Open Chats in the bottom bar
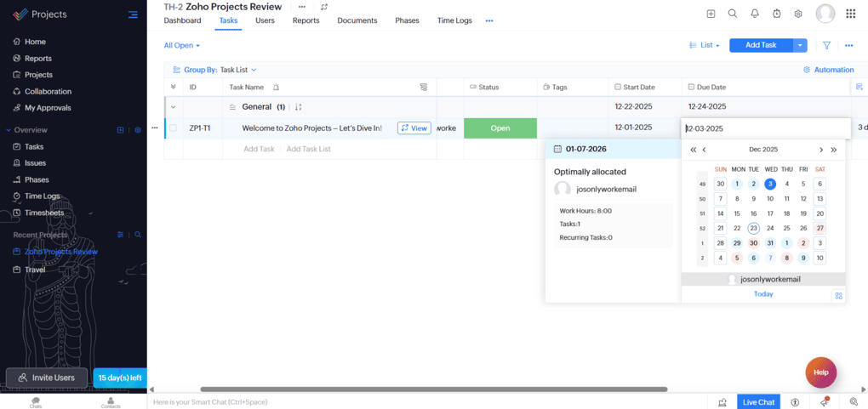The width and height of the screenshot is (868, 409). pyautogui.click(x=36, y=402)
